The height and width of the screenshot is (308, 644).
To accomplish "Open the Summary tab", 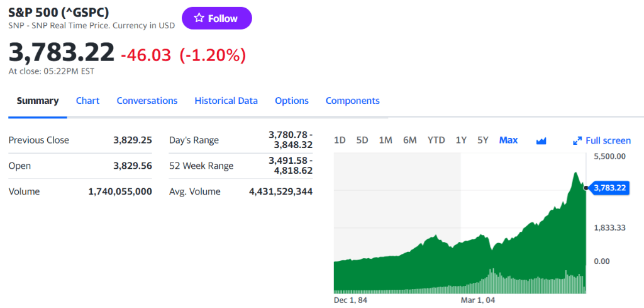I will pos(38,101).
